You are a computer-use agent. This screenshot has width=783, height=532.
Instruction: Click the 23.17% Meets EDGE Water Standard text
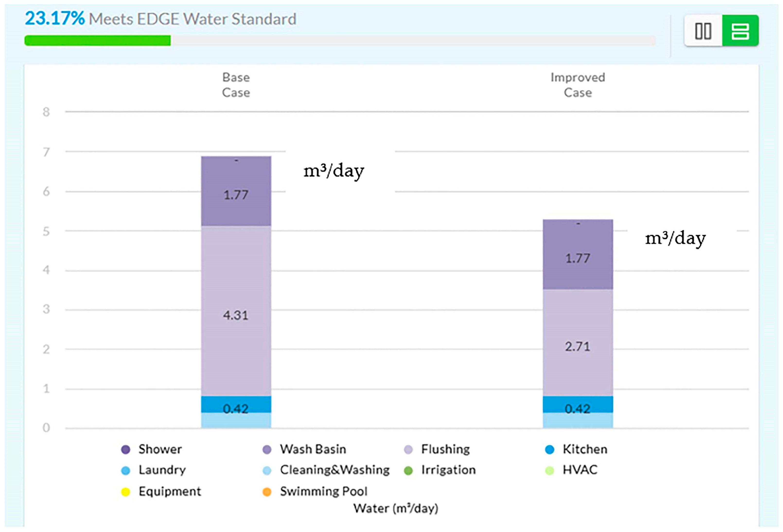coord(160,19)
